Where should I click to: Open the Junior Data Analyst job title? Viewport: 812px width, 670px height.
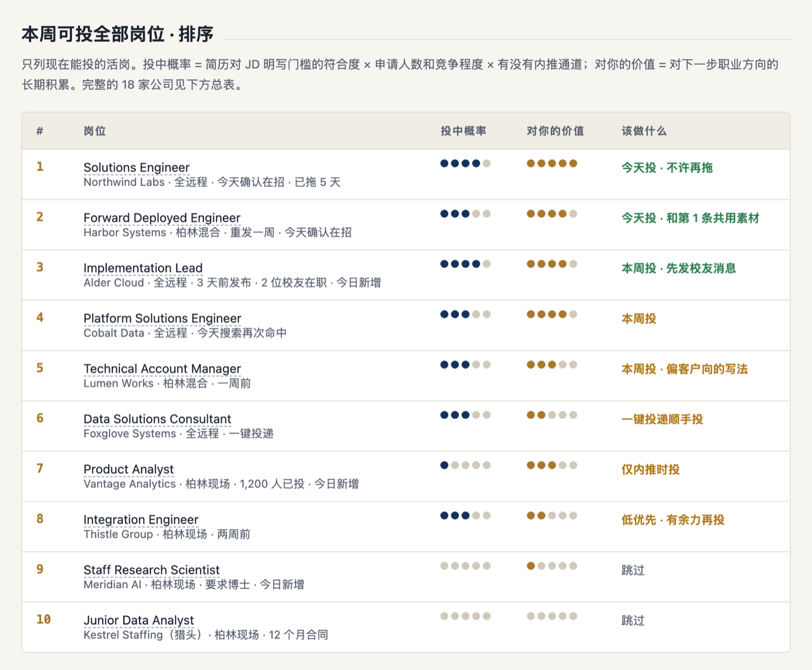coord(139,620)
